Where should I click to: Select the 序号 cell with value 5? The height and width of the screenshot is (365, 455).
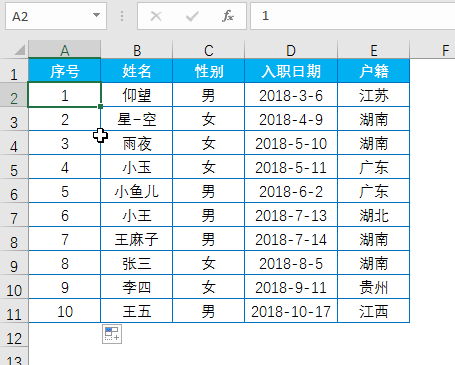[65, 191]
